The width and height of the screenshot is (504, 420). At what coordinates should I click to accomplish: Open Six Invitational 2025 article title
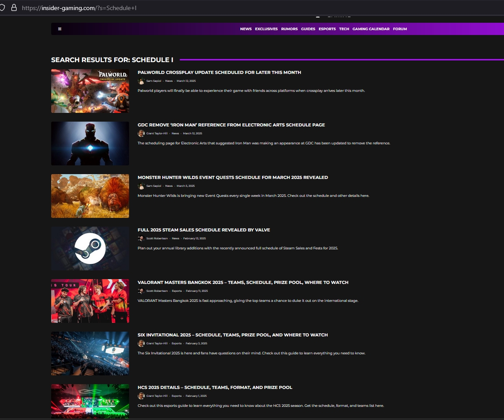tap(233, 335)
